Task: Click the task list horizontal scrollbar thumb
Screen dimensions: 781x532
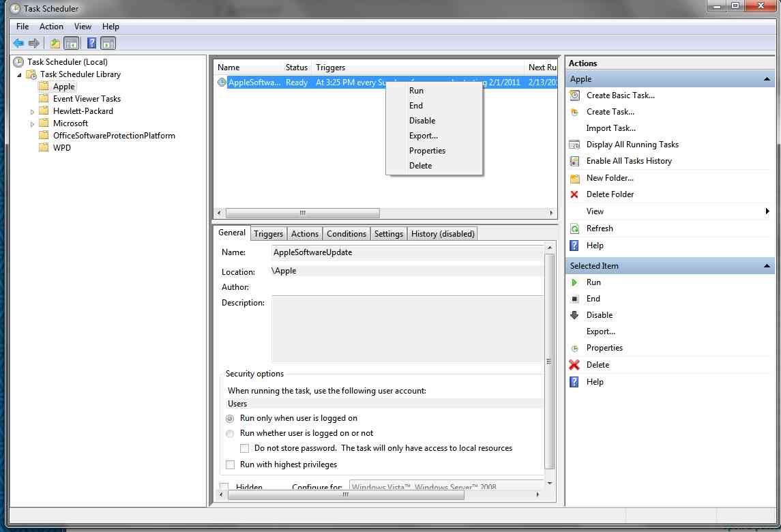Action: [302, 213]
